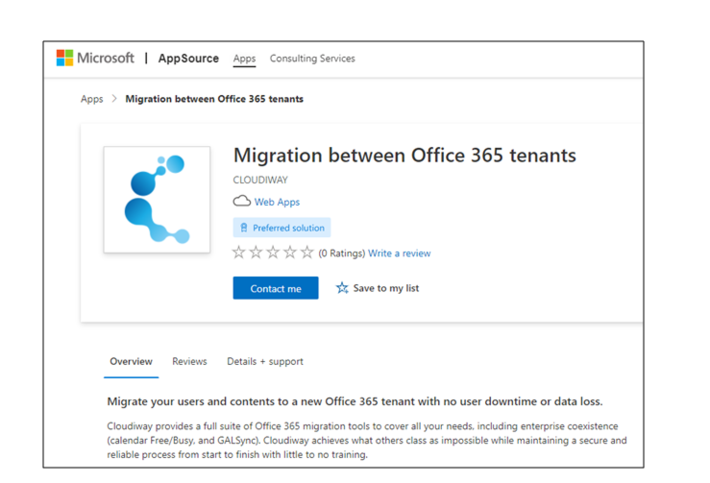Screen dimensions: 710x483
Task: Click the Migration between Office 365 tenants heading
Action: click(x=404, y=155)
